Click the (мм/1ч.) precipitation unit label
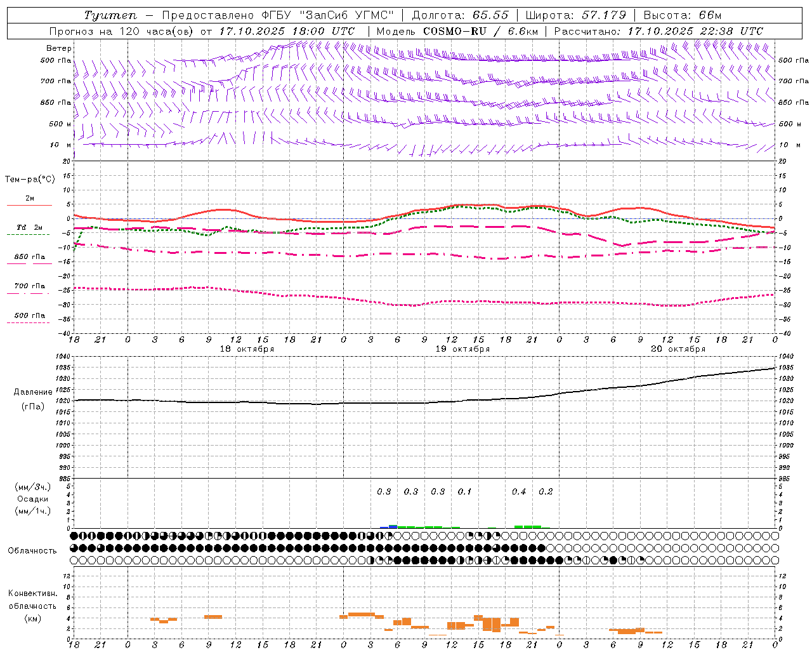The width and height of the screenshot is (812, 650). coord(33,511)
